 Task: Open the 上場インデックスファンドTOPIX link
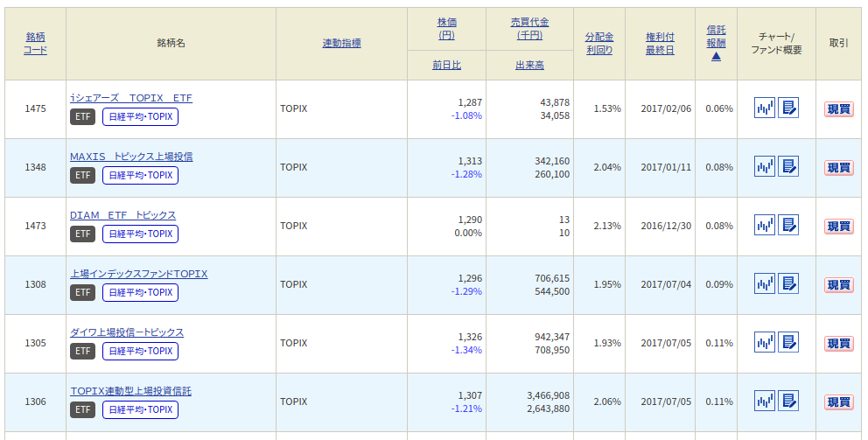coord(138,274)
